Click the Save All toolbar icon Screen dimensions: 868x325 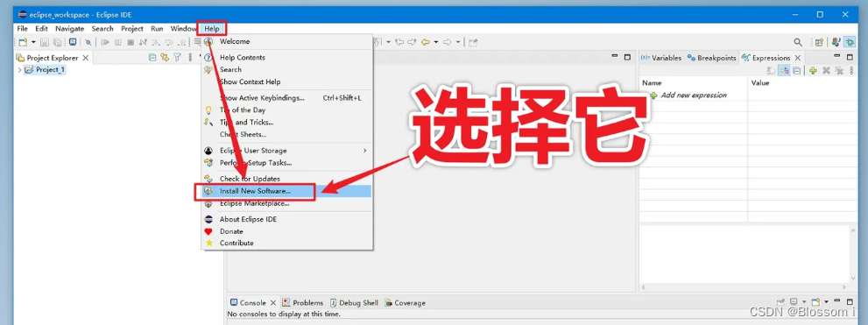[x=58, y=42]
